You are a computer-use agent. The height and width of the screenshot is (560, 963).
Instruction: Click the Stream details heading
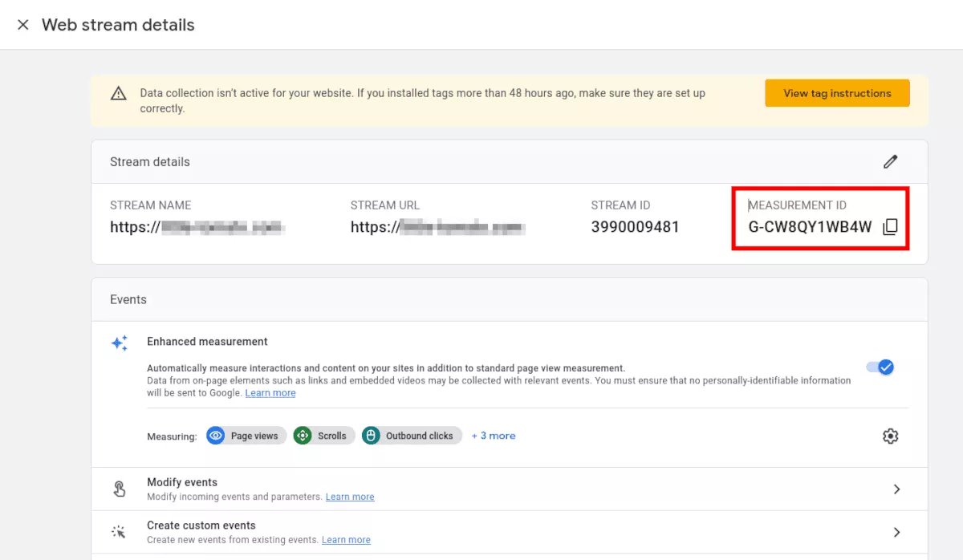pyautogui.click(x=150, y=161)
